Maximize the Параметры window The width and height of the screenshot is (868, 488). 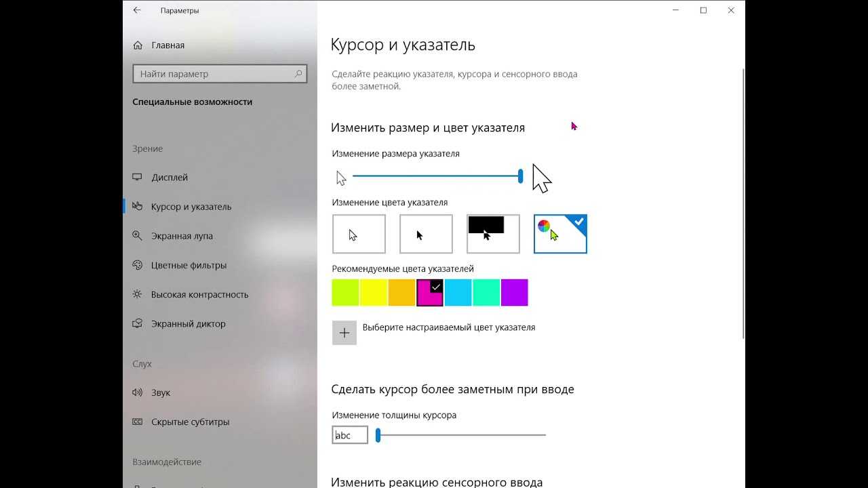coord(703,10)
